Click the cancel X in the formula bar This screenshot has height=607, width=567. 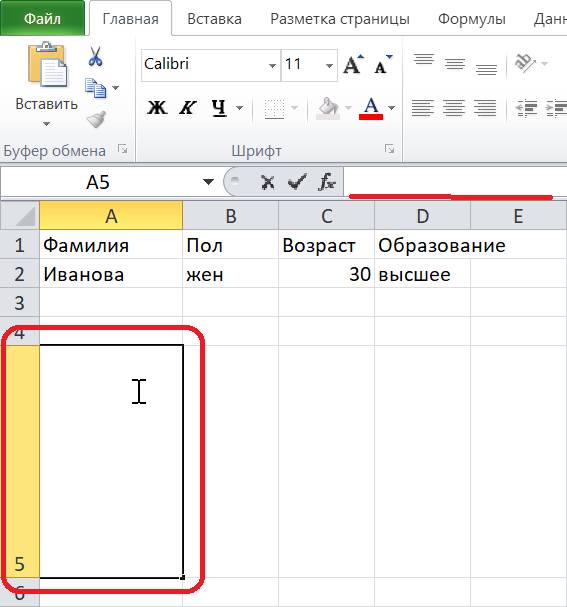coord(267,182)
